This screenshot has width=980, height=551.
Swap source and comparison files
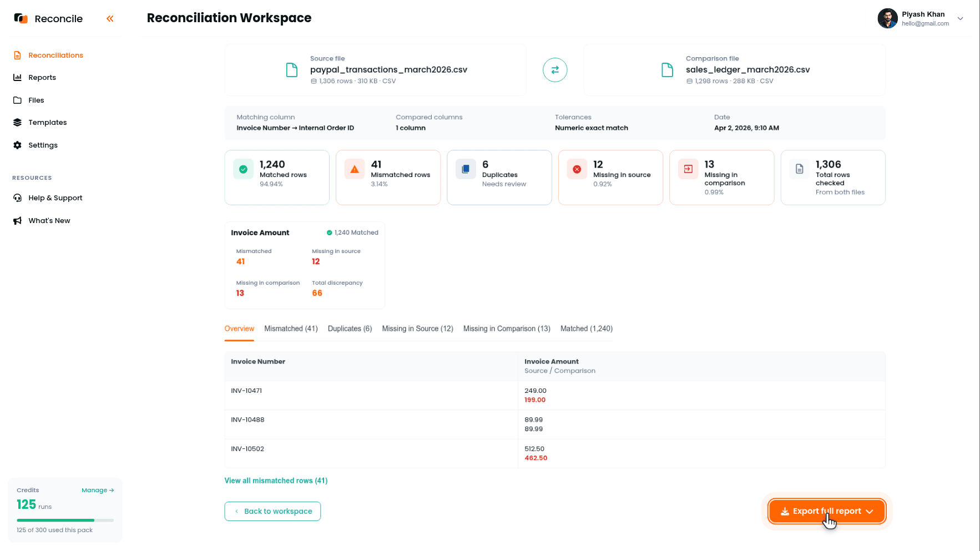tap(555, 70)
